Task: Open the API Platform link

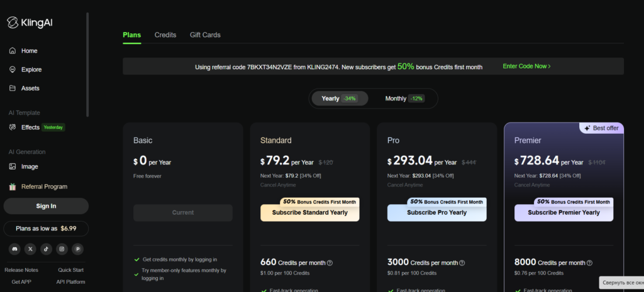Action: tap(70, 282)
